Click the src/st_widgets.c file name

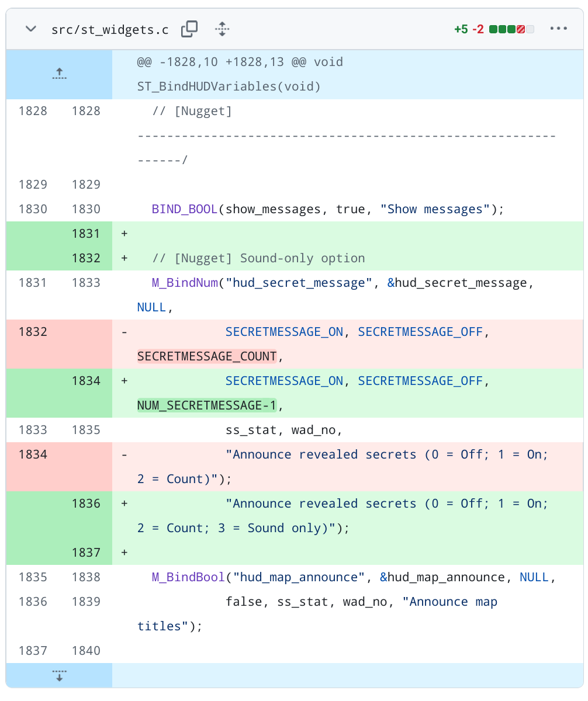click(x=110, y=30)
